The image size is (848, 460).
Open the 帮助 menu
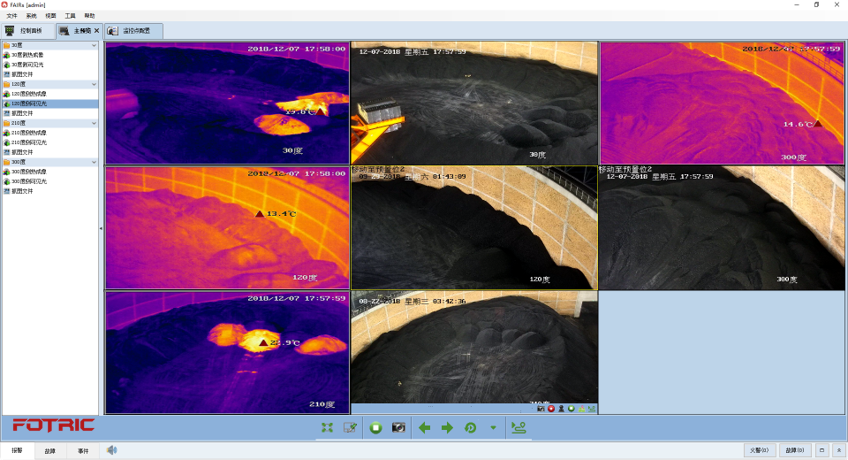(90, 16)
